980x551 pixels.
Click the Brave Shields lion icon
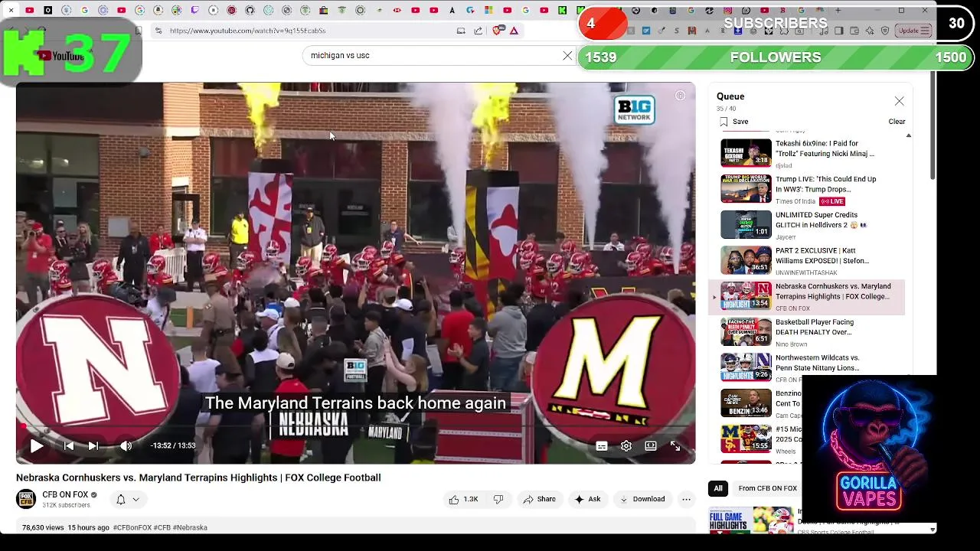[x=497, y=31]
